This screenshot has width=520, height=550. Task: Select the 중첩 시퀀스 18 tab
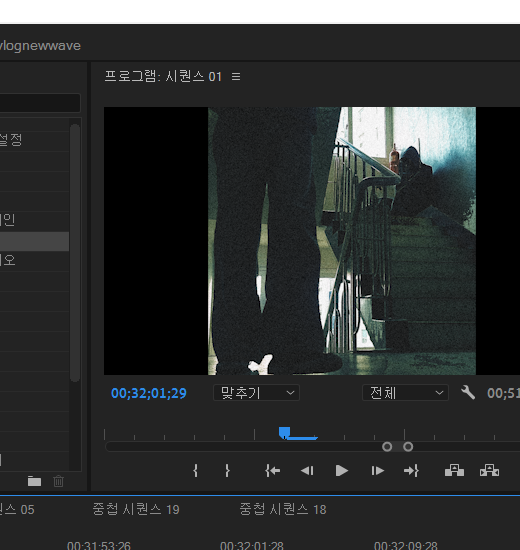coord(283,509)
